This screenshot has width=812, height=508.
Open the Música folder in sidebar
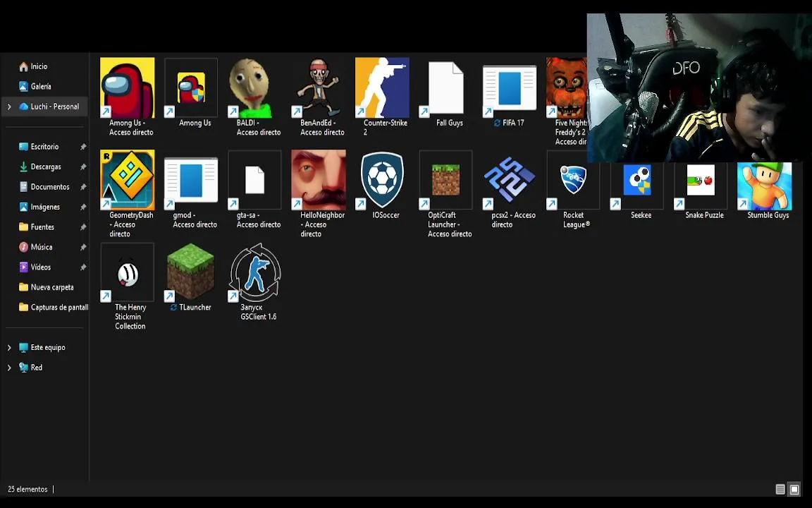tap(42, 247)
